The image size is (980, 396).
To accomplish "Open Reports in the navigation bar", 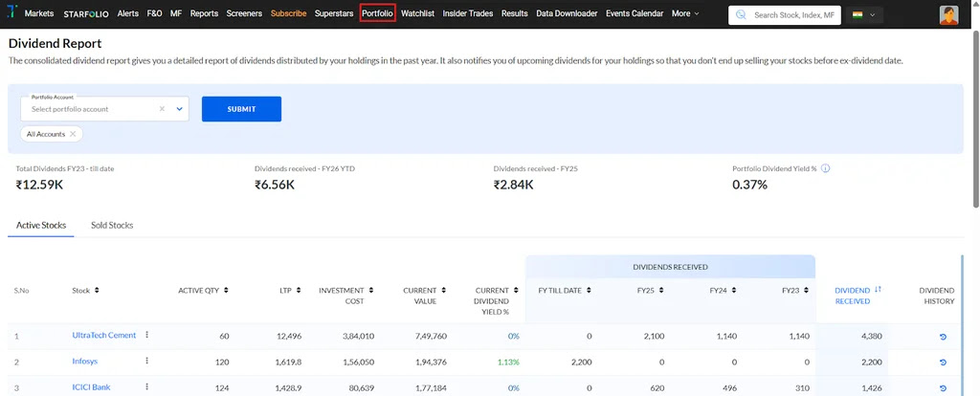I will pyautogui.click(x=205, y=13).
